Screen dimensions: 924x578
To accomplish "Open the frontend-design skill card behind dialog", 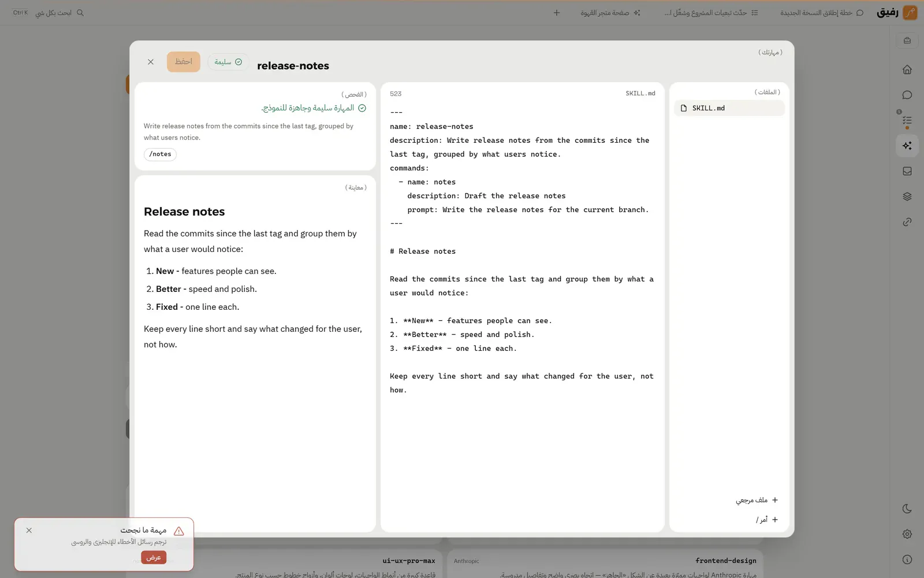I will click(x=605, y=564).
